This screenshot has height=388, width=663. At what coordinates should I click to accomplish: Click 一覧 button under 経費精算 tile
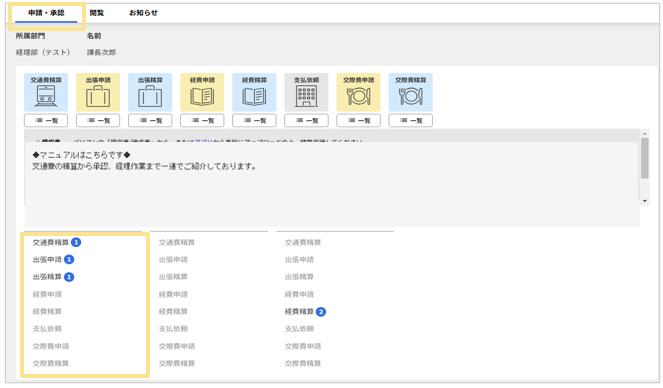pos(254,120)
